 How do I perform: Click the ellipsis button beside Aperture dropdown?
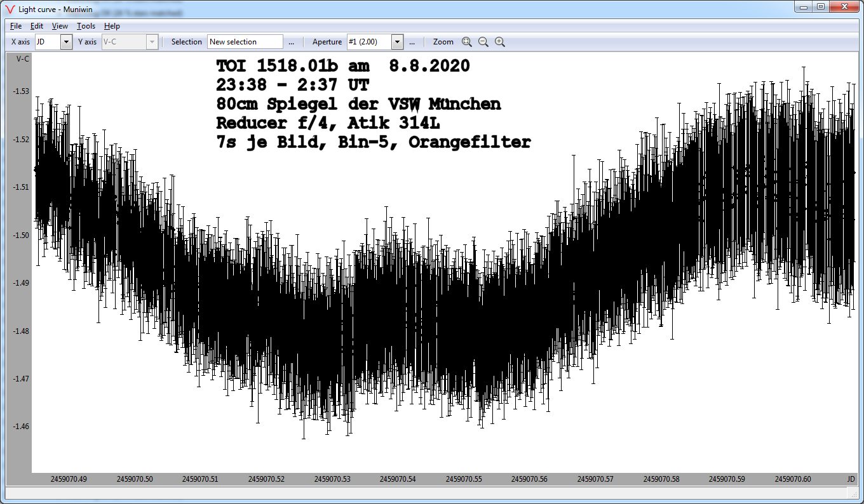coord(412,42)
